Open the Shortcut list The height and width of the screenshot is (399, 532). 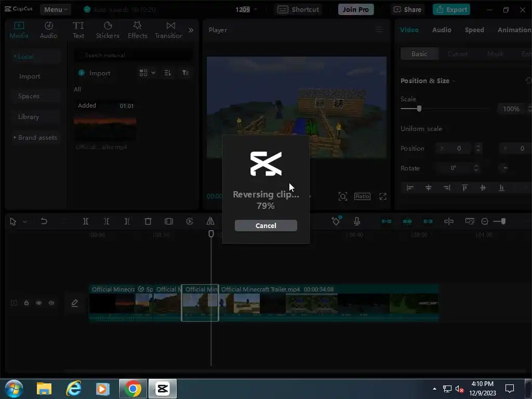298,9
